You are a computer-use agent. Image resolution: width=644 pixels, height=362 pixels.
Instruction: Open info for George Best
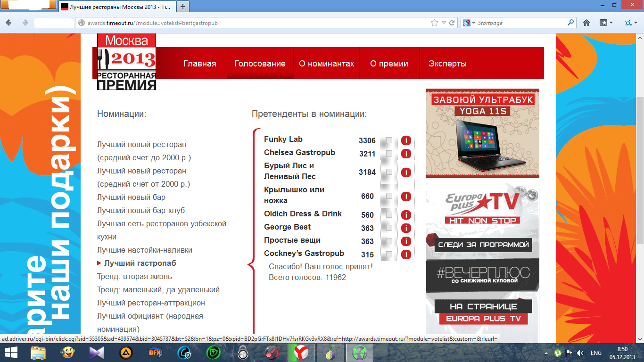406,228
